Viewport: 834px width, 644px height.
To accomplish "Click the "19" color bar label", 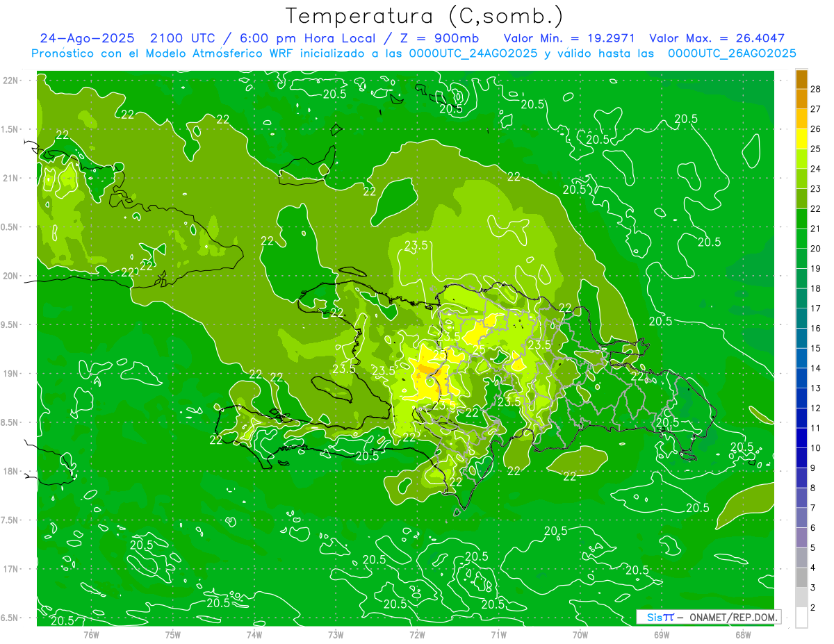I will (815, 269).
